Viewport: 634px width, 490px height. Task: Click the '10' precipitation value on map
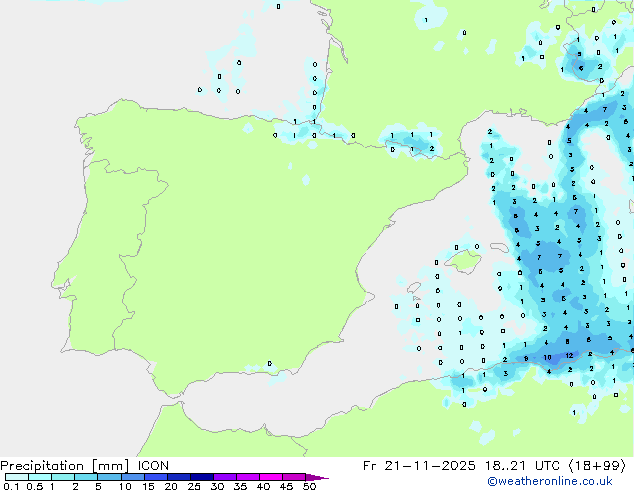click(547, 357)
